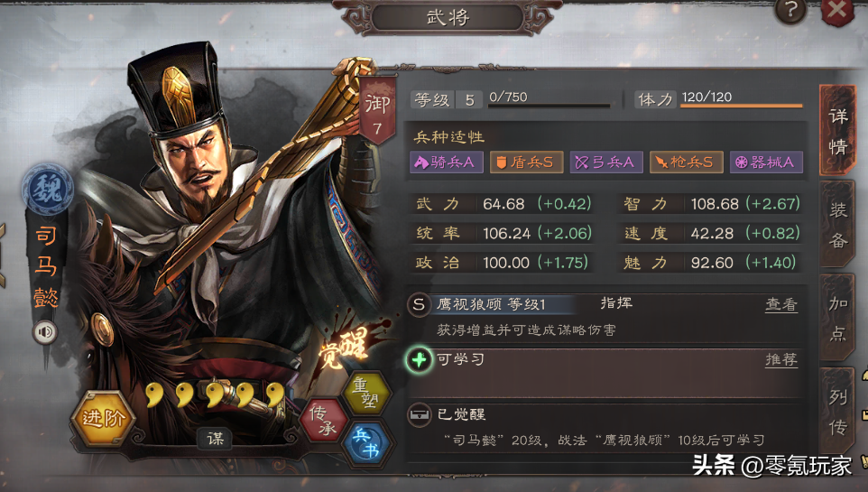Select the 盾兵S shield troop tag

point(526,162)
